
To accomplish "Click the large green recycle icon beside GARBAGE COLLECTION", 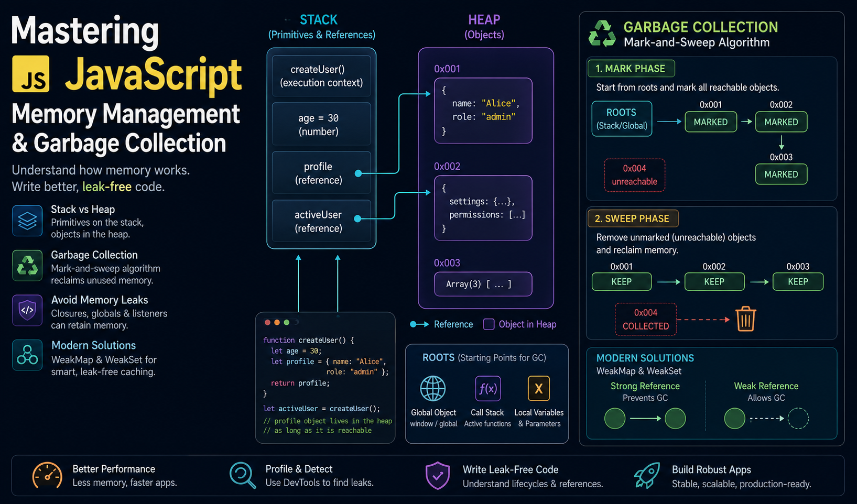I will tap(602, 34).
